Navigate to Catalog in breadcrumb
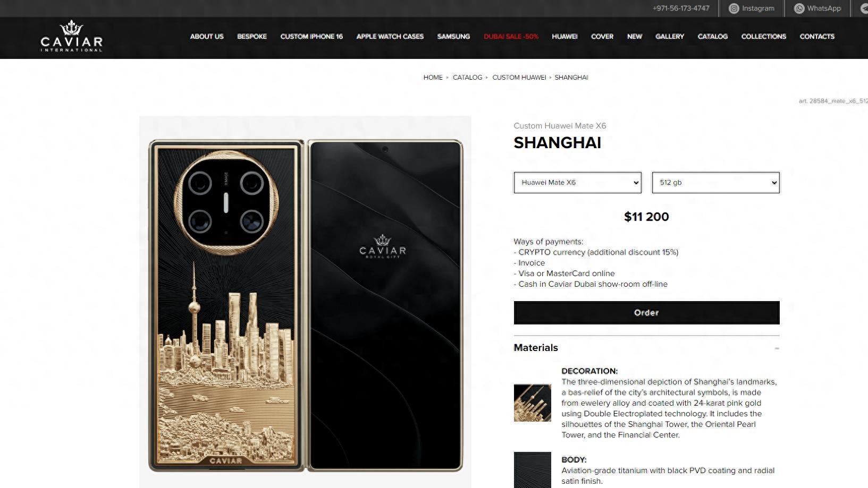Viewport: 868px width, 488px height. click(467, 78)
